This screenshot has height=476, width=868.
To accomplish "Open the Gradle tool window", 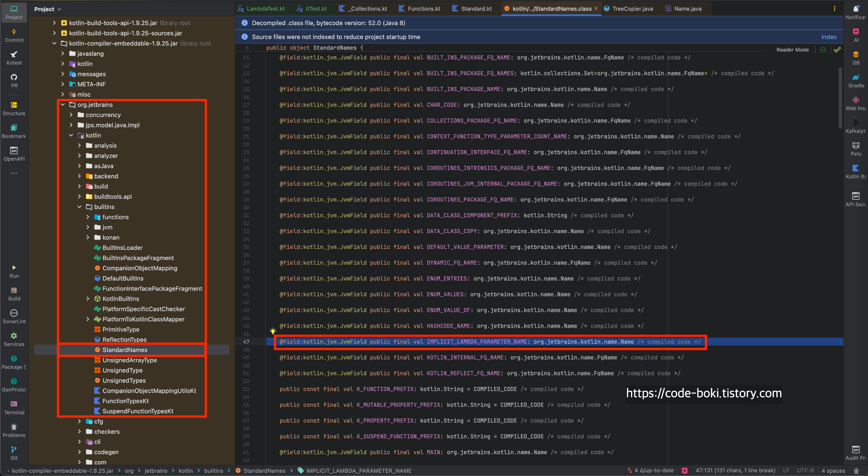I will pyautogui.click(x=856, y=81).
